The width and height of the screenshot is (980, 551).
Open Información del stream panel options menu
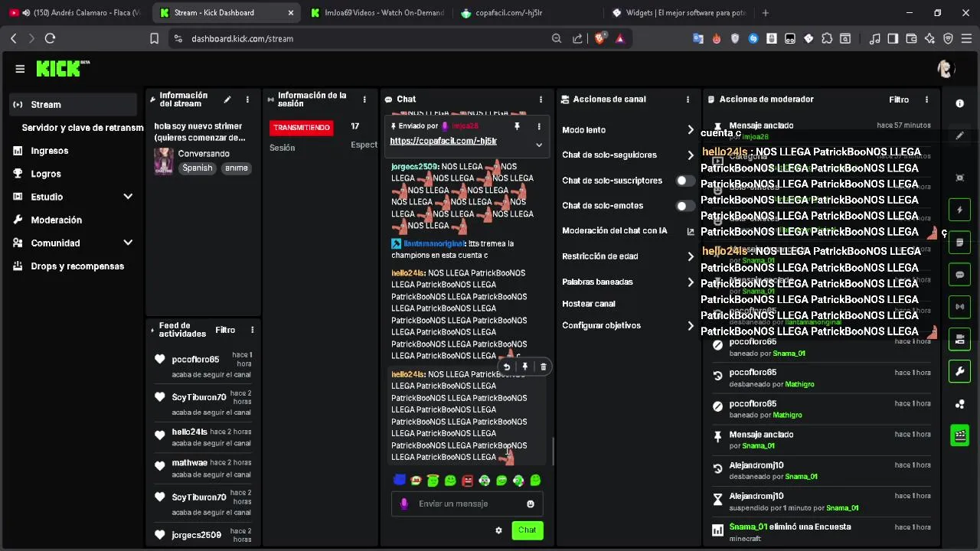click(x=247, y=99)
